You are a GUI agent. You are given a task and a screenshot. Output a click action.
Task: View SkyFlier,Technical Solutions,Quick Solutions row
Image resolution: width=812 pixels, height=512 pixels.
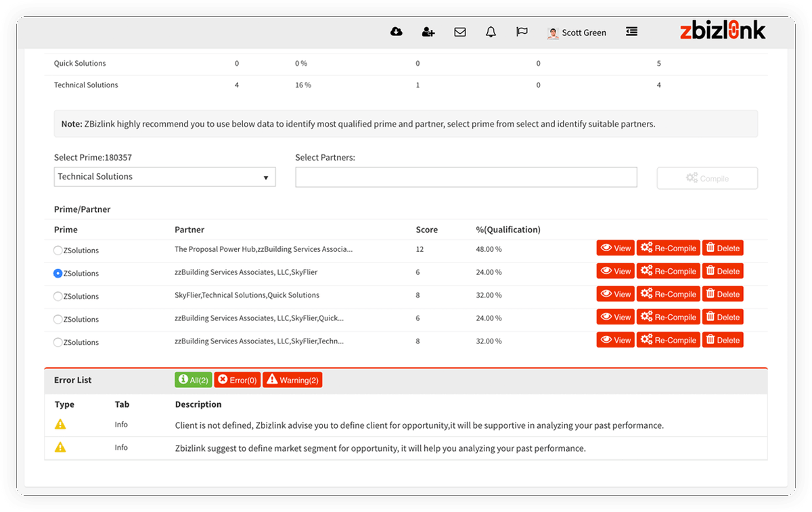615,294
